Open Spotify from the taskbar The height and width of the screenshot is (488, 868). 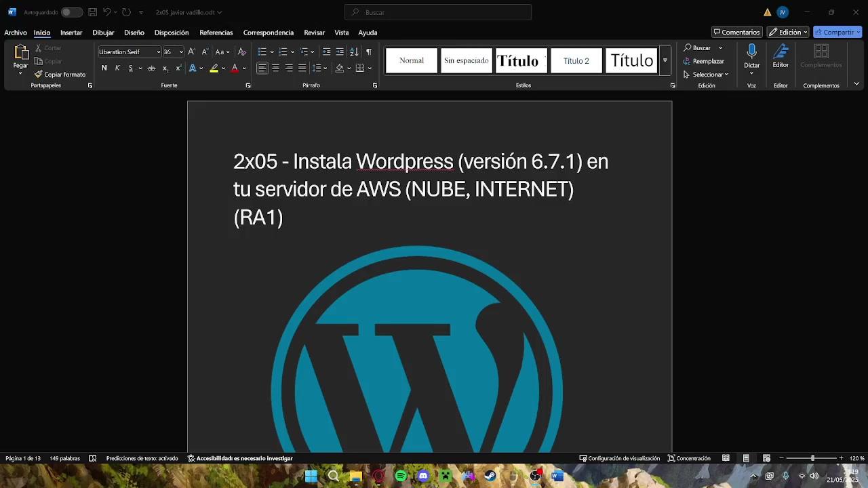[x=401, y=476]
